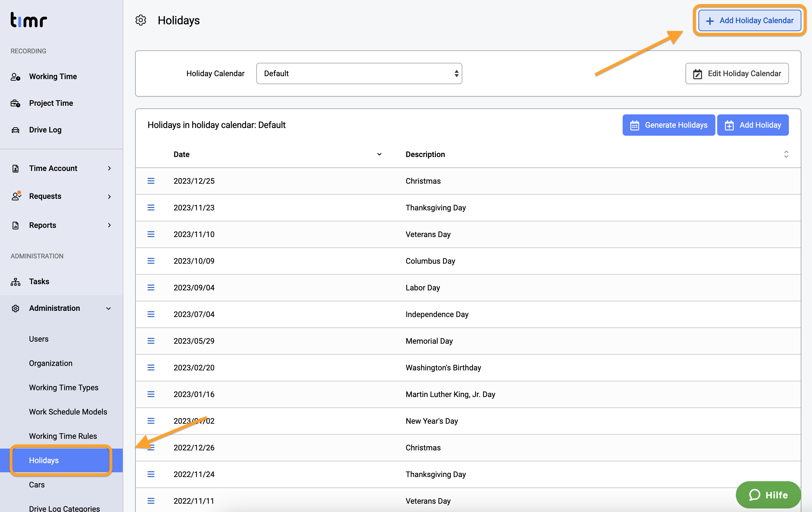Viewport: 812px width, 512px height.
Task: Open the Hilfe chat widget
Action: coord(768,495)
